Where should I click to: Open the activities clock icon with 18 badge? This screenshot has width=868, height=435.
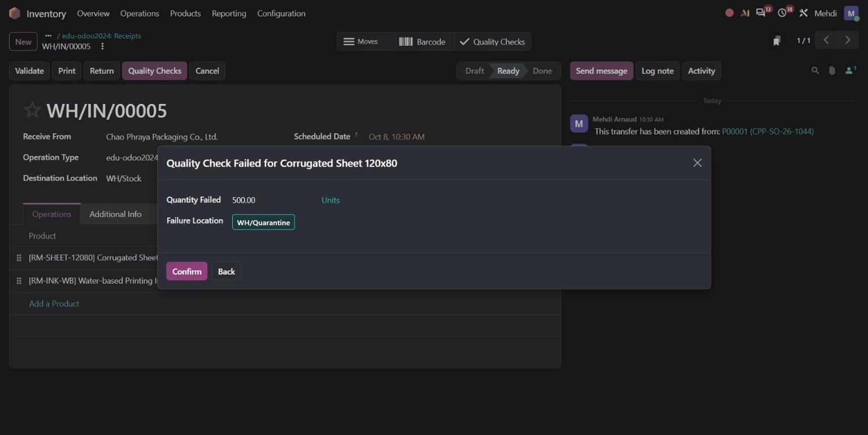(783, 12)
